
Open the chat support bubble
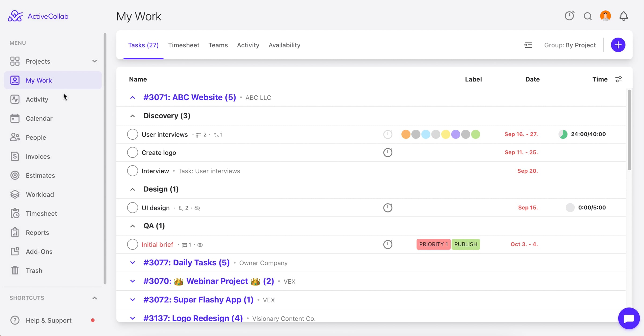(629, 318)
